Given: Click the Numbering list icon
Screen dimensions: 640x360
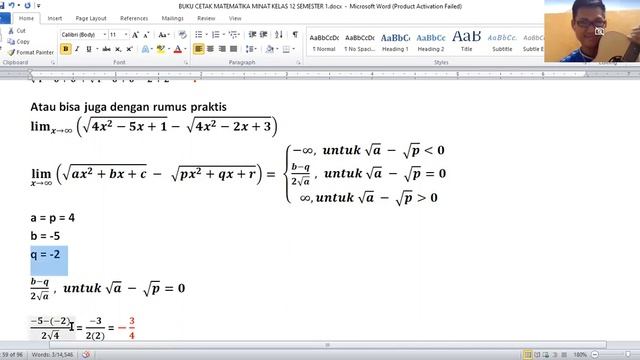Looking at the screenshot, I should 216,35.
